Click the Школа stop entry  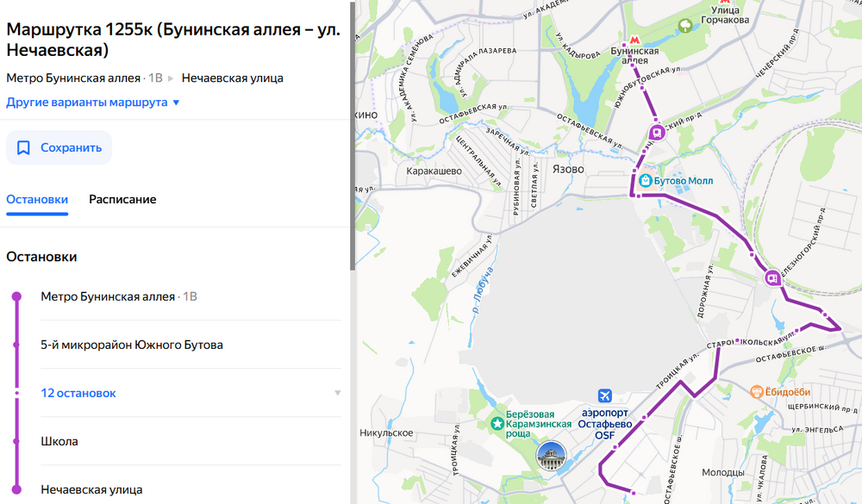(59, 441)
